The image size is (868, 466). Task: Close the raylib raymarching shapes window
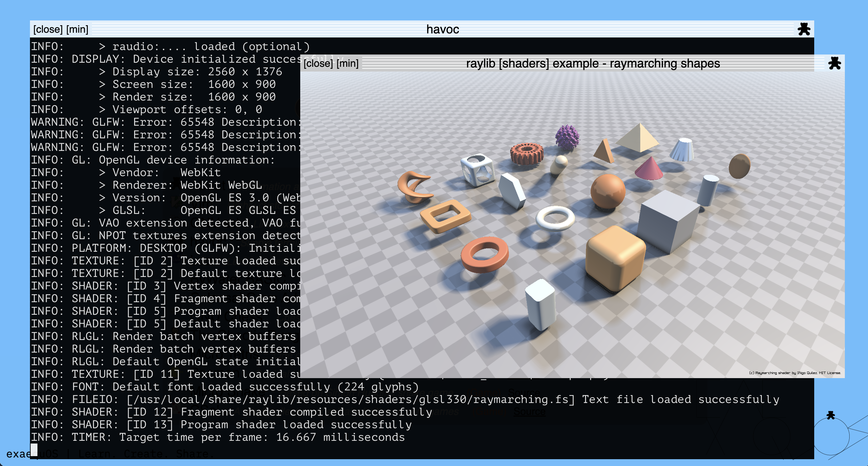[318, 63]
